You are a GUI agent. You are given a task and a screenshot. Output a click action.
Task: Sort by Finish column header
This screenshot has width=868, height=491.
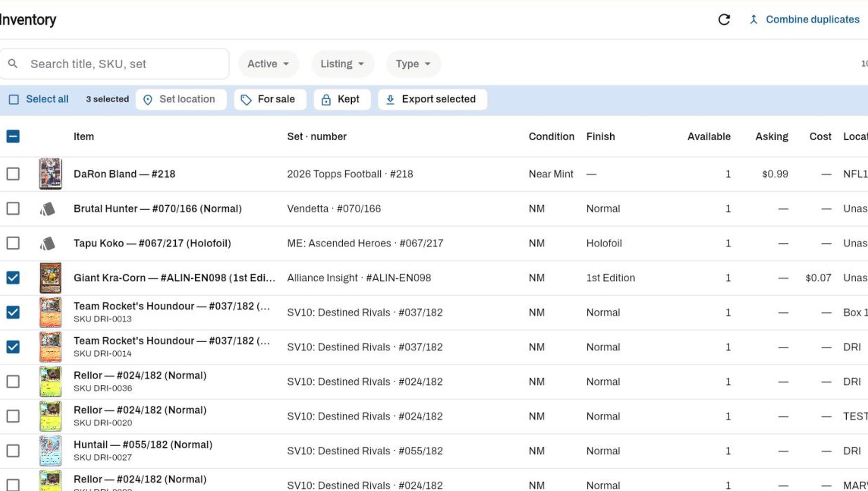pyautogui.click(x=600, y=137)
